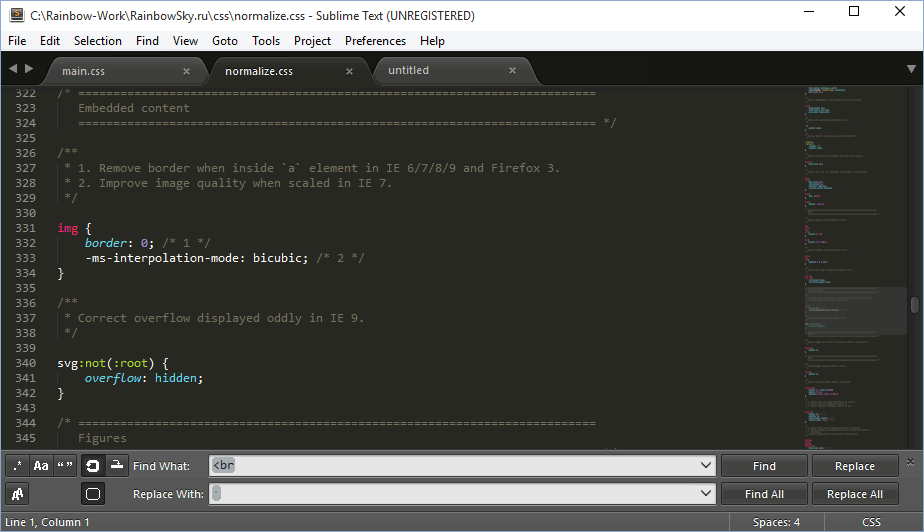Click the Find button
Image resolution: width=924 pixels, height=532 pixels.
click(764, 465)
